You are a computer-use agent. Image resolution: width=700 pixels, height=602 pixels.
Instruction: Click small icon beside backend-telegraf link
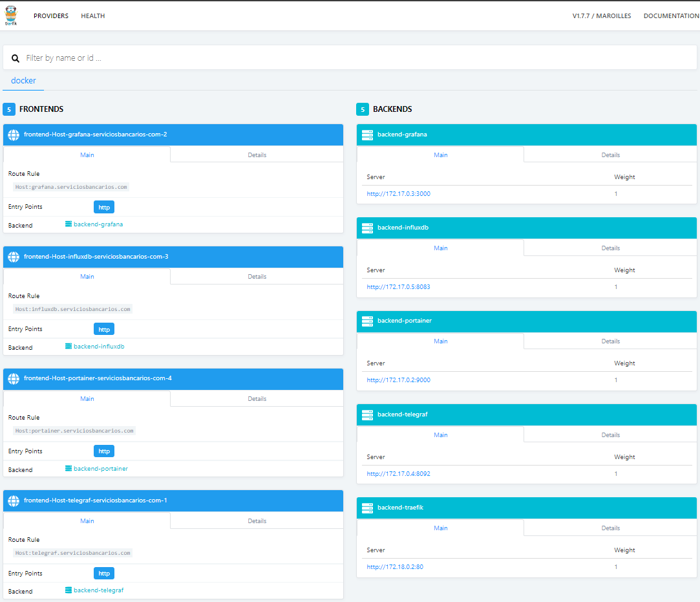pos(69,590)
